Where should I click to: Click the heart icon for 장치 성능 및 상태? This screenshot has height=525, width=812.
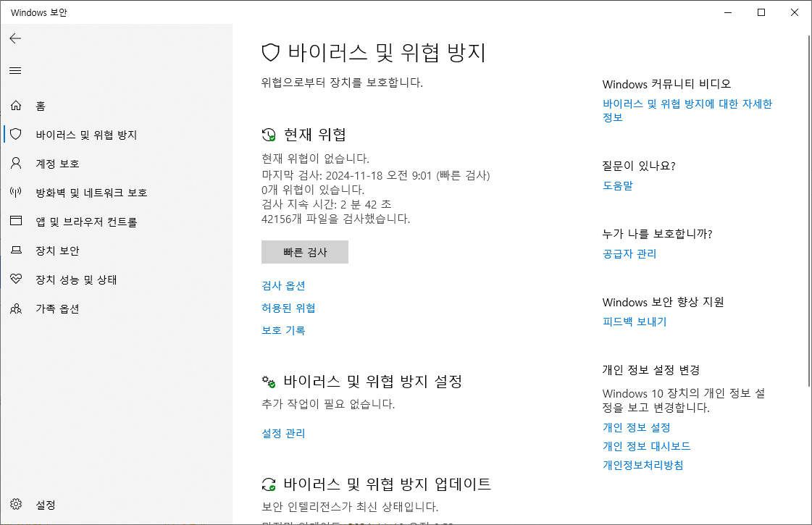[x=16, y=279]
